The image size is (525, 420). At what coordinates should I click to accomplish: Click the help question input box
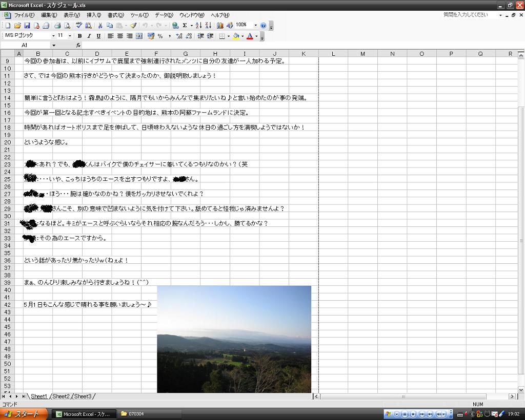point(470,15)
